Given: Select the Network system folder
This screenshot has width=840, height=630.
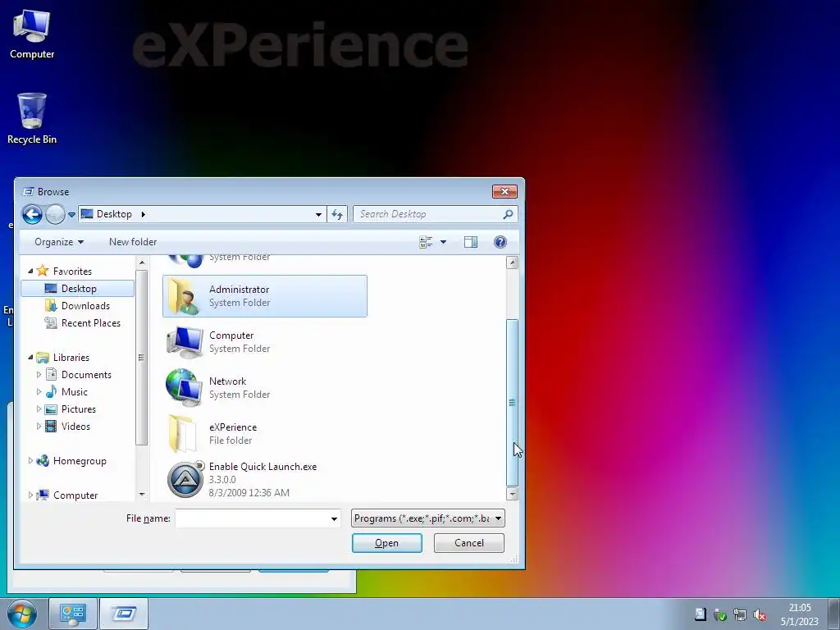Looking at the screenshot, I should pos(265,388).
